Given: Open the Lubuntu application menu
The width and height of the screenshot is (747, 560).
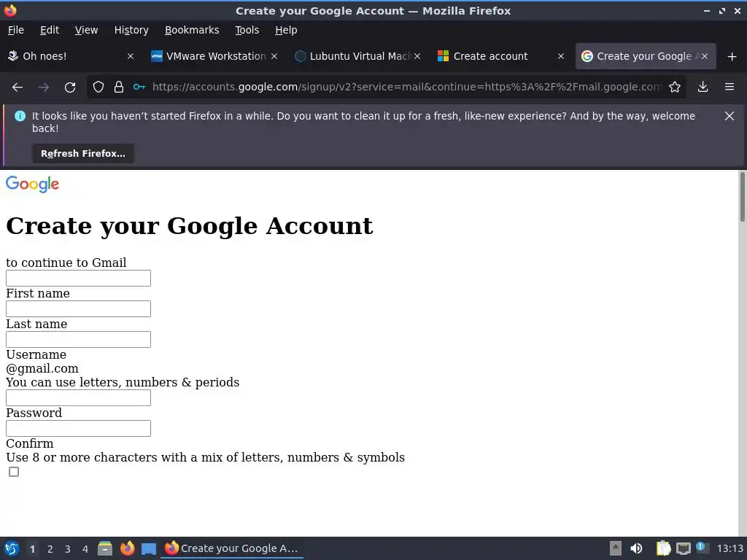Looking at the screenshot, I should (x=12, y=548).
